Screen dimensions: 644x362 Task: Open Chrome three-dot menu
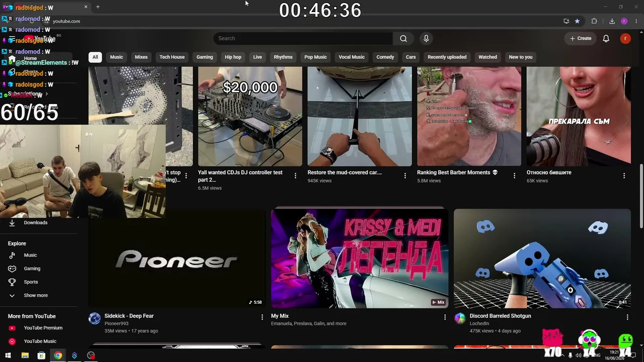[x=636, y=21]
